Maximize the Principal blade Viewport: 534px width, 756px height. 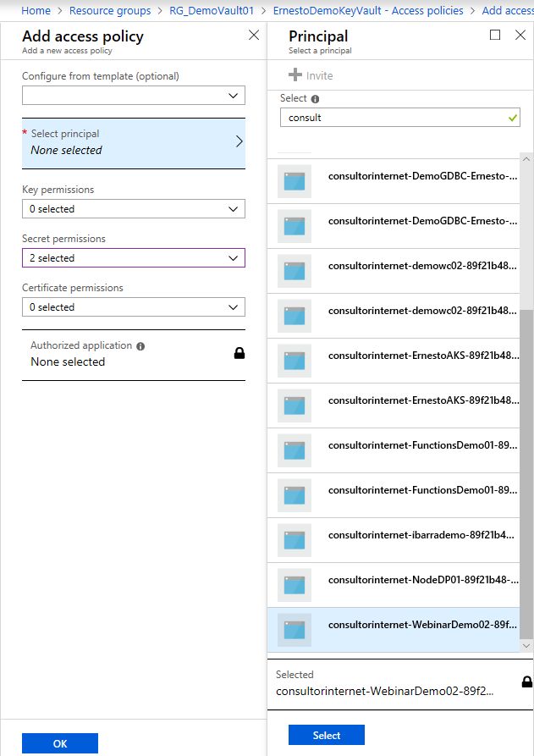495,35
